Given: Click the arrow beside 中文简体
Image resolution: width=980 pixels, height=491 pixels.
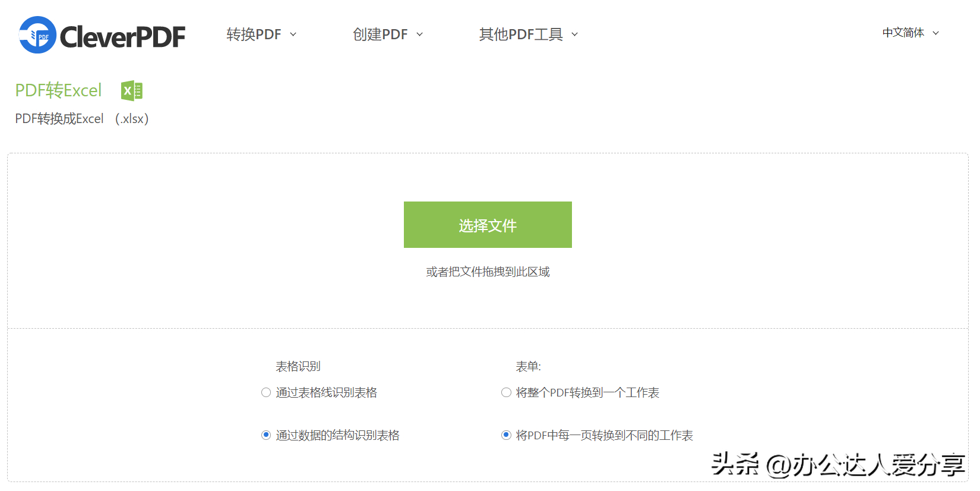Looking at the screenshot, I should (935, 33).
